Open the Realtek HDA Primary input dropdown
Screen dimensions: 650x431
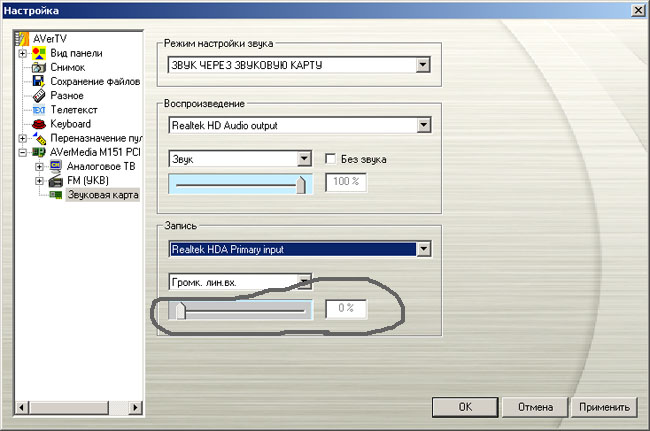coord(423,249)
